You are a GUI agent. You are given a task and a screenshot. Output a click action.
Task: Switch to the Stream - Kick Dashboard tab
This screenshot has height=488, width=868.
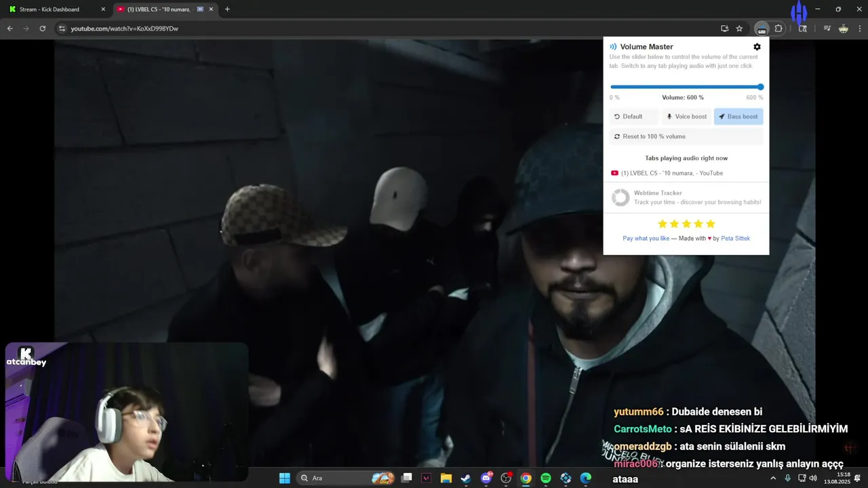pos(56,9)
